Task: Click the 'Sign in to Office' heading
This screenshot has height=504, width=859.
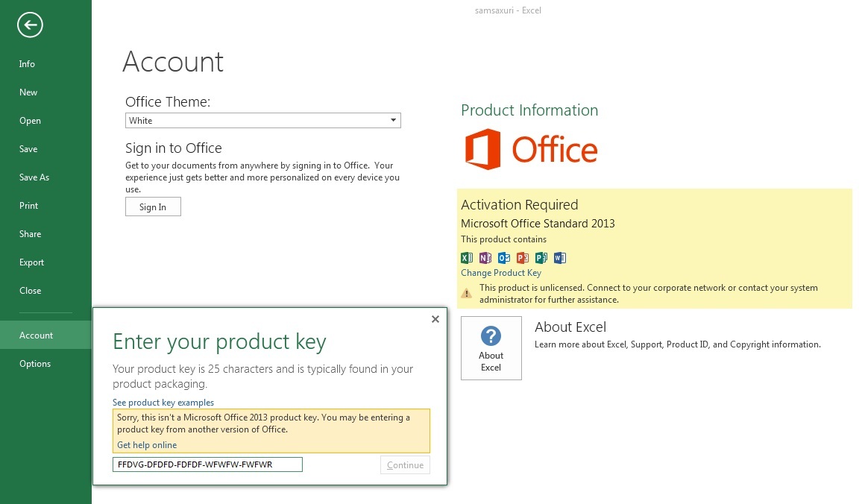Action: pyautogui.click(x=174, y=148)
